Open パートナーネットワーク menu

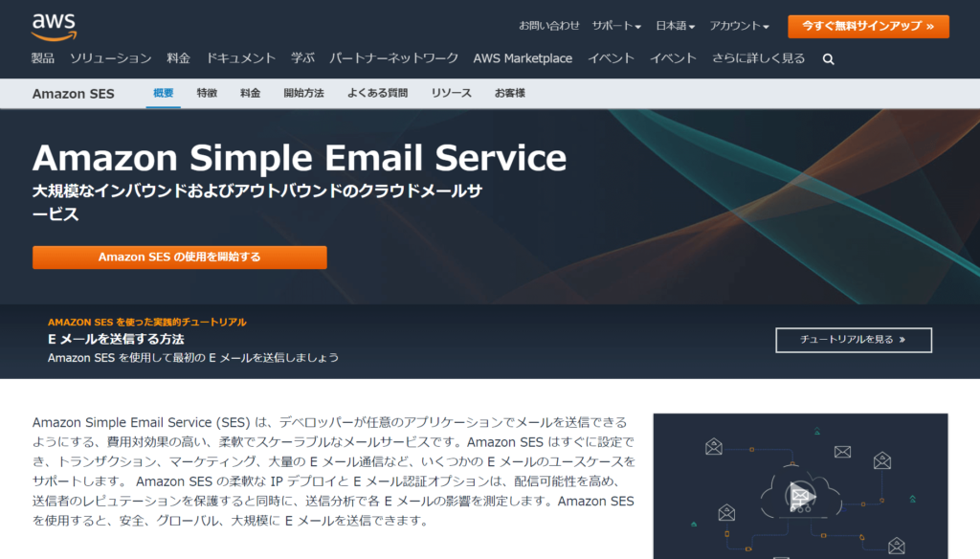pos(393,58)
